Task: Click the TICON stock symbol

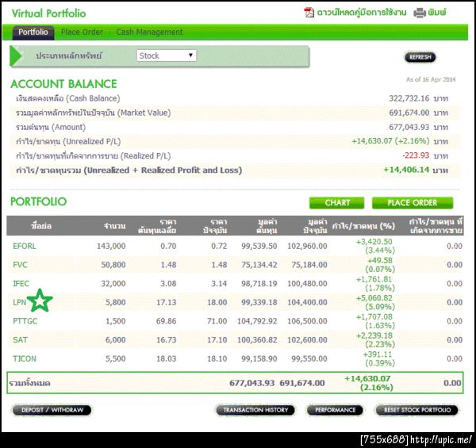Action: pyautogui.click(x=25, y=358)
